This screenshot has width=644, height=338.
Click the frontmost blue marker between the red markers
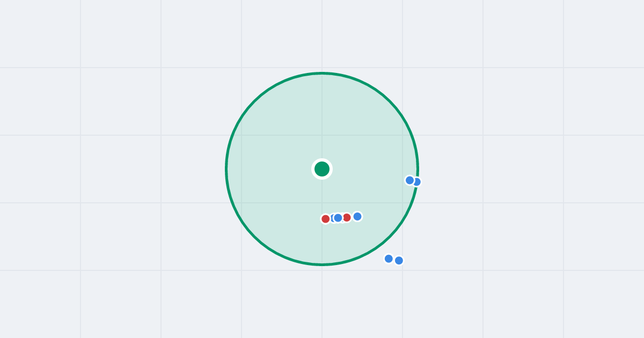click(338, 218)
